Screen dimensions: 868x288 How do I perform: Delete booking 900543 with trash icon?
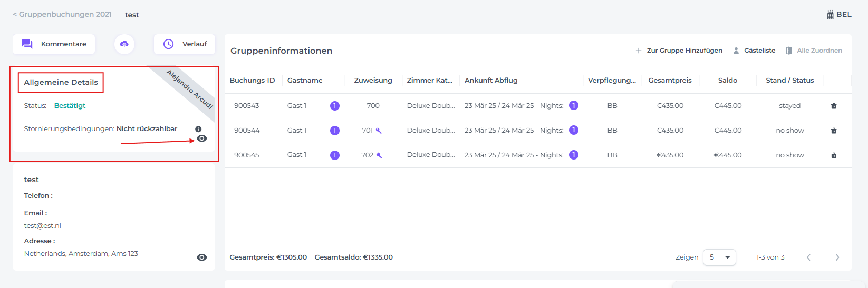click(834, 106)
